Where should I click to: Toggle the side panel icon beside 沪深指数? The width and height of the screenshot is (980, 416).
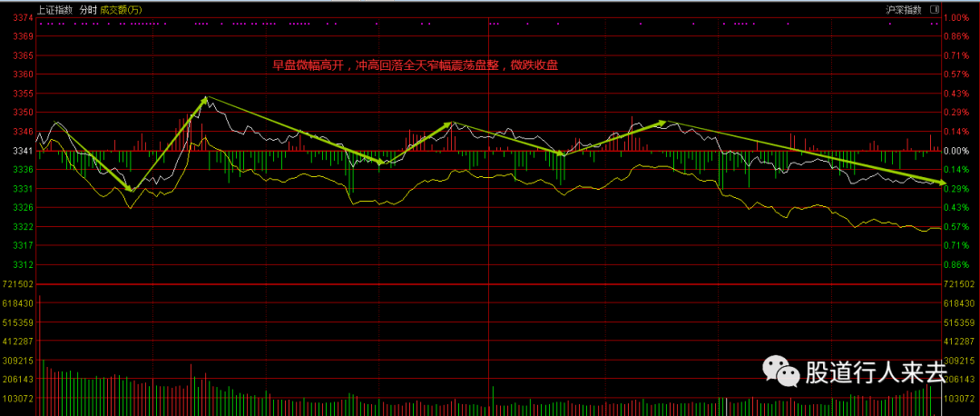click(935, 9)
